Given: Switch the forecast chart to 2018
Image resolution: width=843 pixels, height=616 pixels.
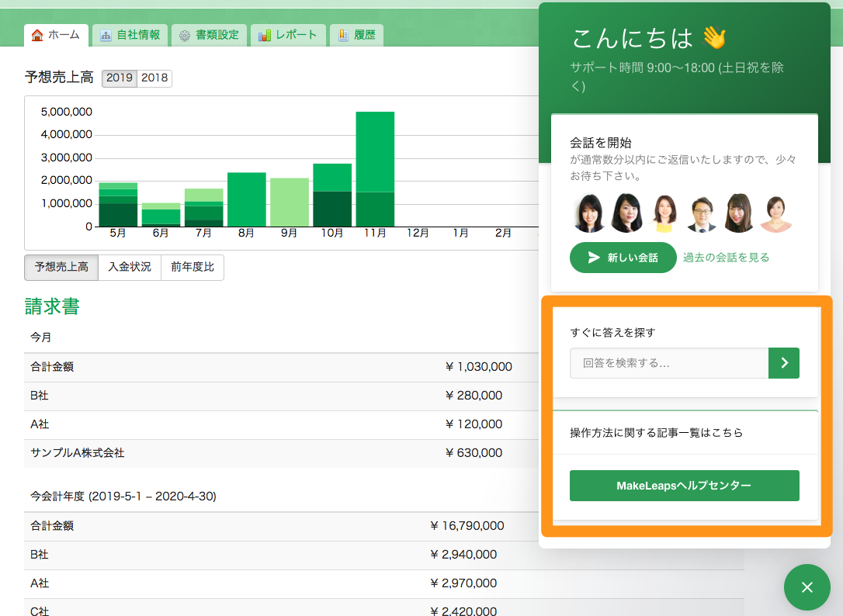Looking at the screenshot, I should [x=154, y=78].
